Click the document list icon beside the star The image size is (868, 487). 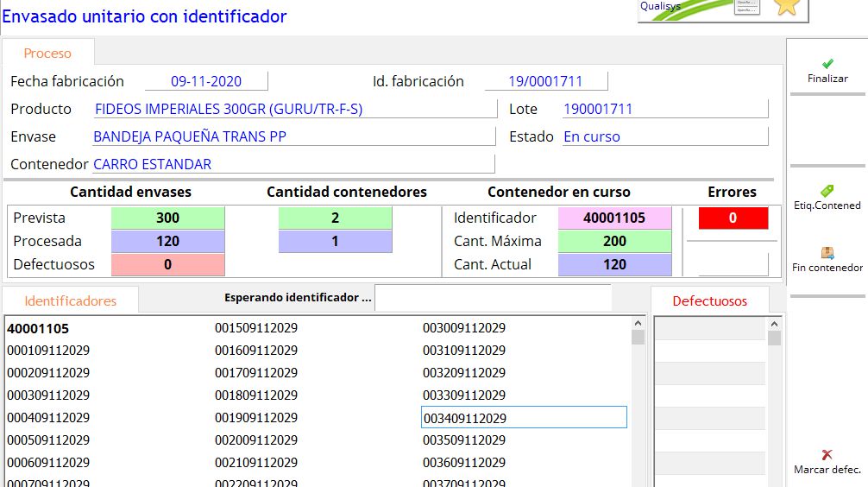[x=747, y=7]
